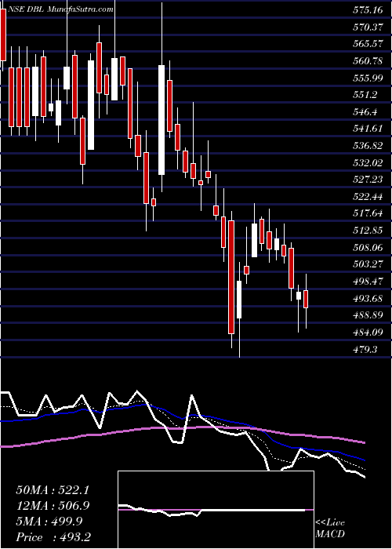Click the 565.57 price axis label

[368, 44]
